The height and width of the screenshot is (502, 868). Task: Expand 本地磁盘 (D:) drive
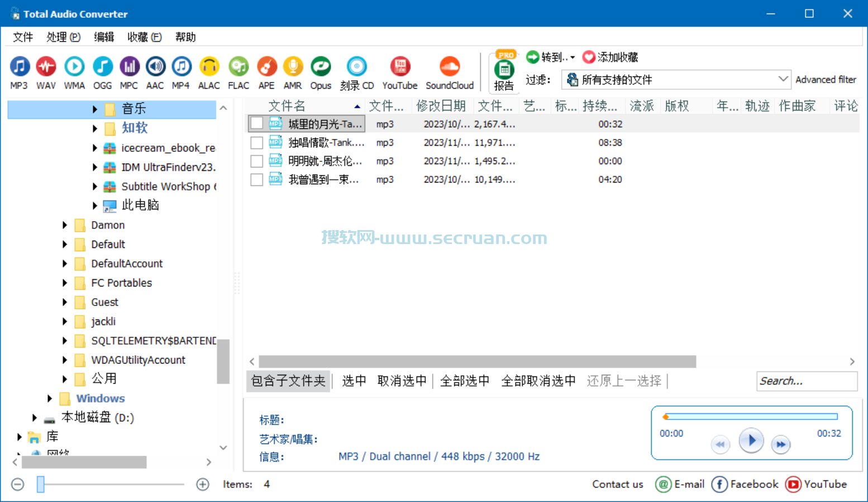point(35,418)
